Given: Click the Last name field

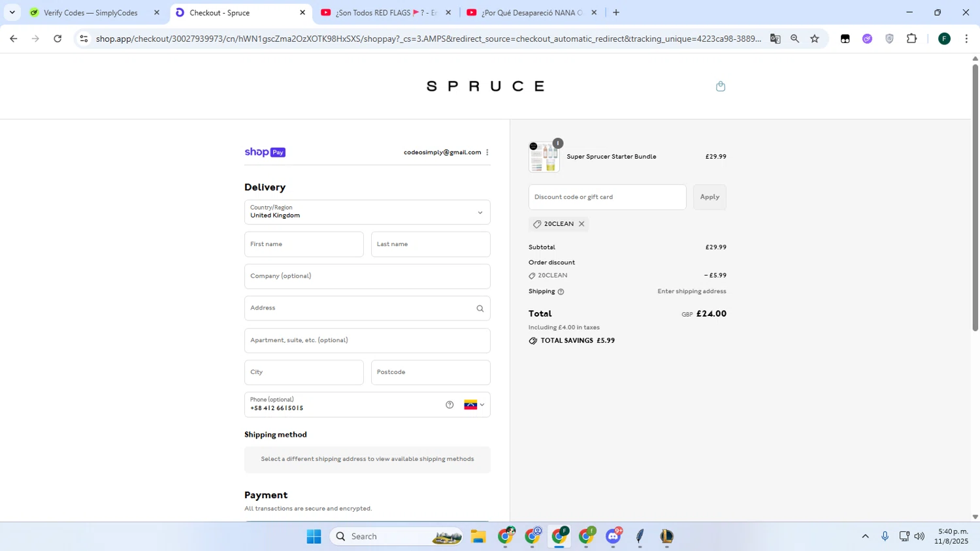Looking at the screenshot, I should [x=431, y=244].
